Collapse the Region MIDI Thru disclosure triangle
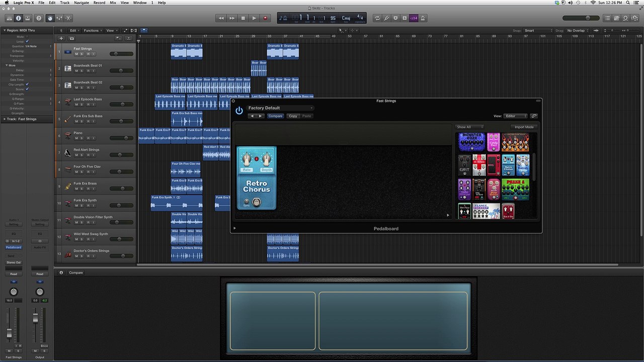 coord(4,30)
